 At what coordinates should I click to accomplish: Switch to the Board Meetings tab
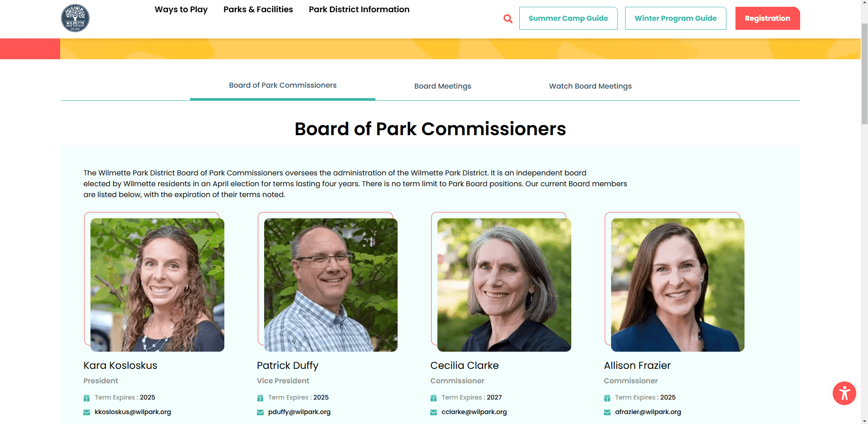443,86
